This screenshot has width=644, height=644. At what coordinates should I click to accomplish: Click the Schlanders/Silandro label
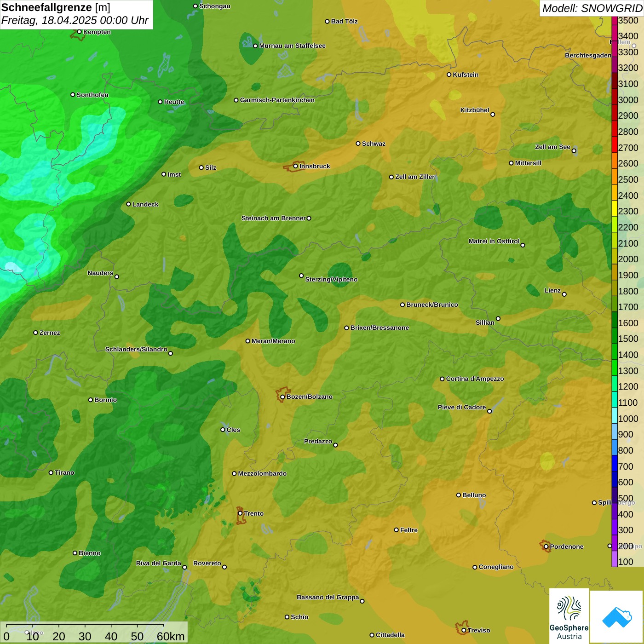tap(136, 349)
